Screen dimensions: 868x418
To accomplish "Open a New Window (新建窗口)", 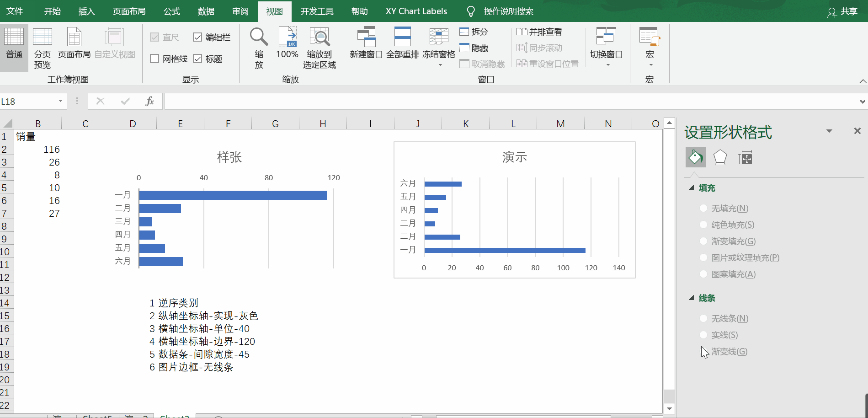I will coord(366,43).
